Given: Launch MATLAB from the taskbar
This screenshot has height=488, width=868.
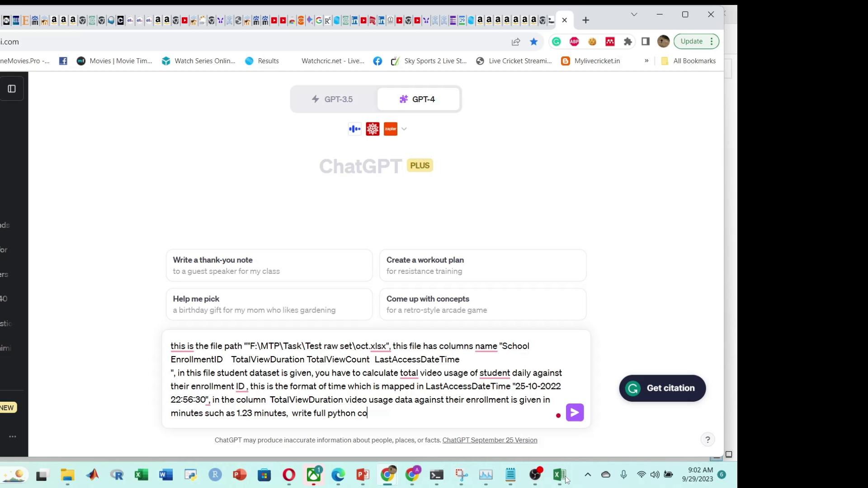Looking at the screenshot, I should coord(93,475).
